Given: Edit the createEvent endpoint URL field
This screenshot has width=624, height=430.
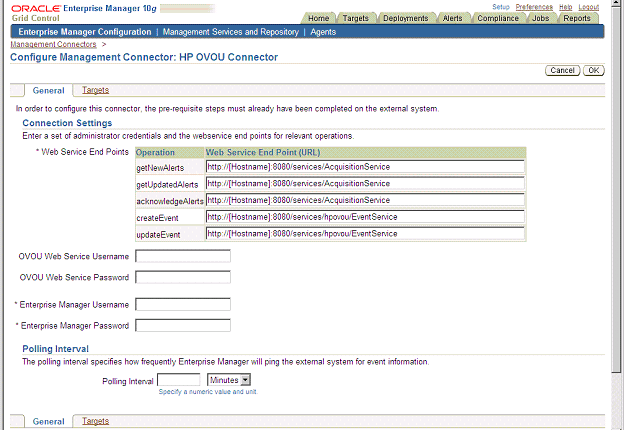Looking at the screenshot, I should (365, 217).
